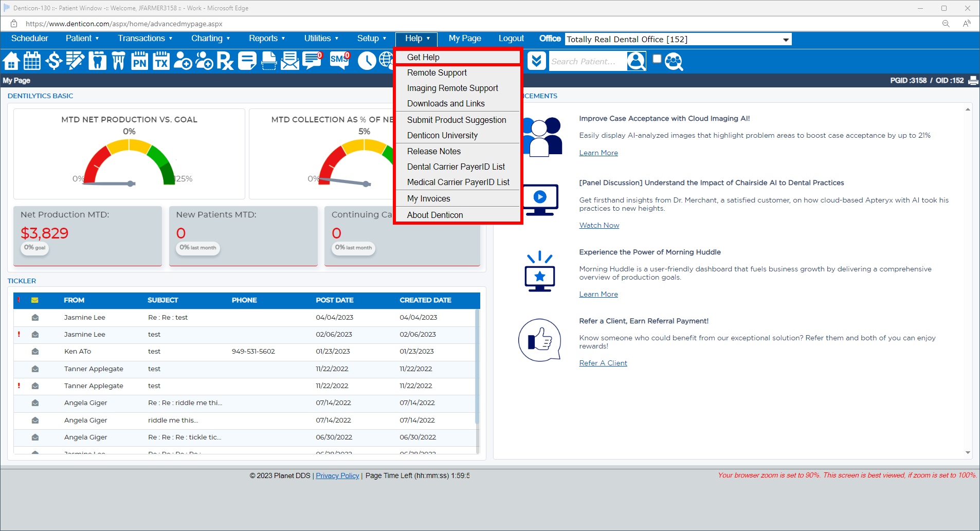
Task: Toggle the checkbox beside patient search
Action: [x=657, y=59]
